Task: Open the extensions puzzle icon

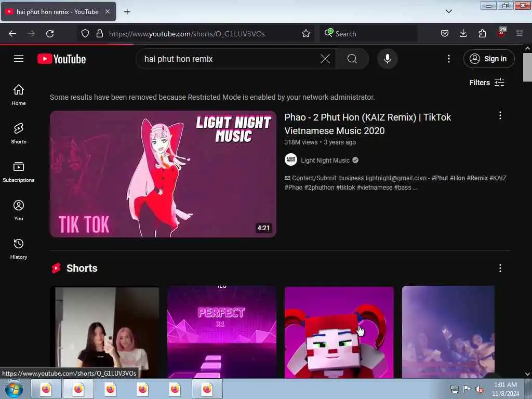Action: tap(482, 33)
